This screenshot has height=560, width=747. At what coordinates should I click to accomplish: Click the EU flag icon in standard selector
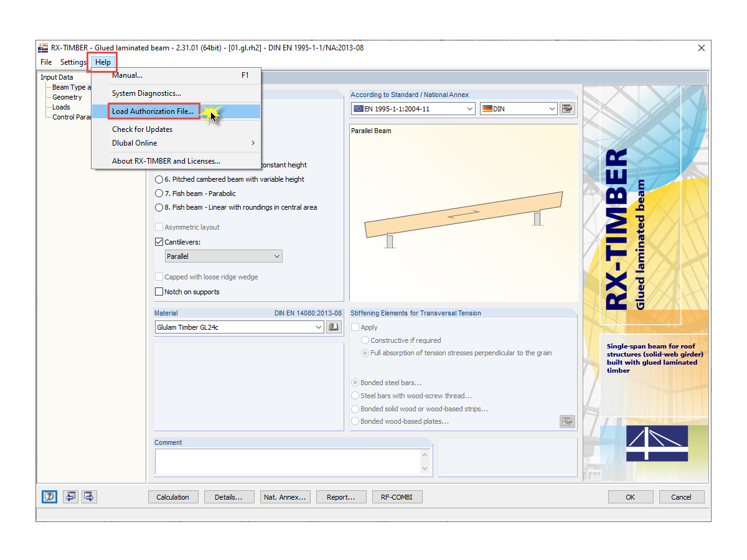(359, 108)
